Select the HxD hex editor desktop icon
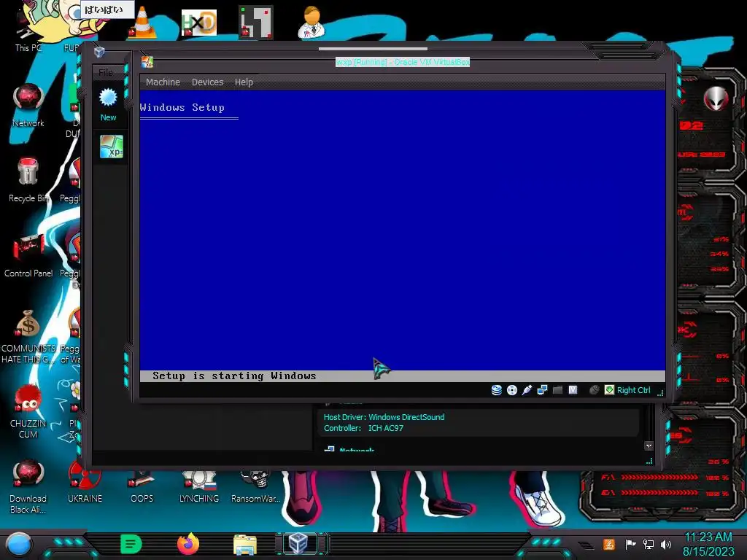Image resolution: width=747 pixels, height=560 pixels. [199, 23]
